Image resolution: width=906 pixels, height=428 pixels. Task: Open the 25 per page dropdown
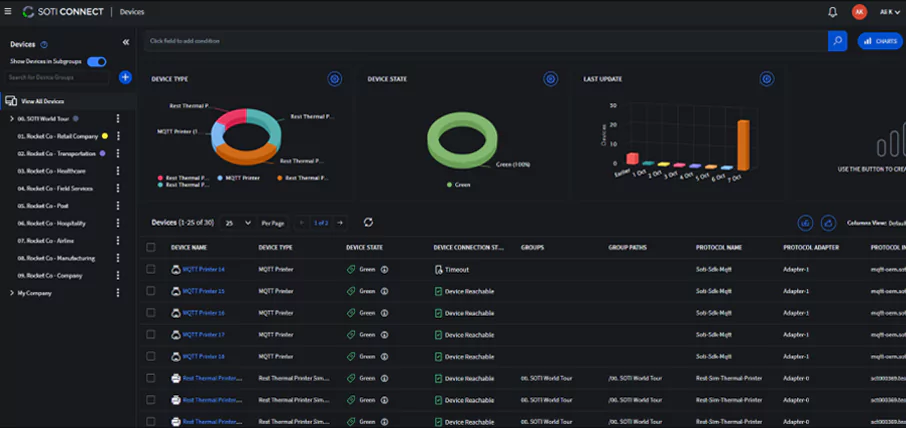coord(237,223)
